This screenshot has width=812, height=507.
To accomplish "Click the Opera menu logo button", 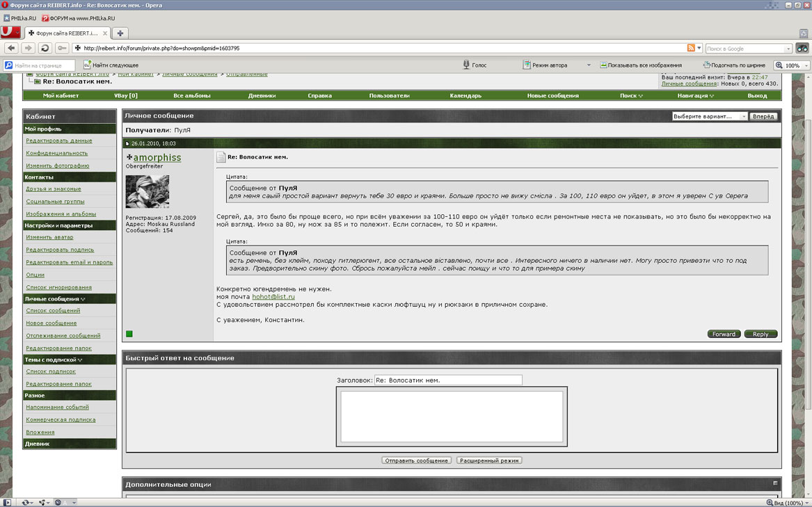I will pyautogui.click(x=10, y=33).
